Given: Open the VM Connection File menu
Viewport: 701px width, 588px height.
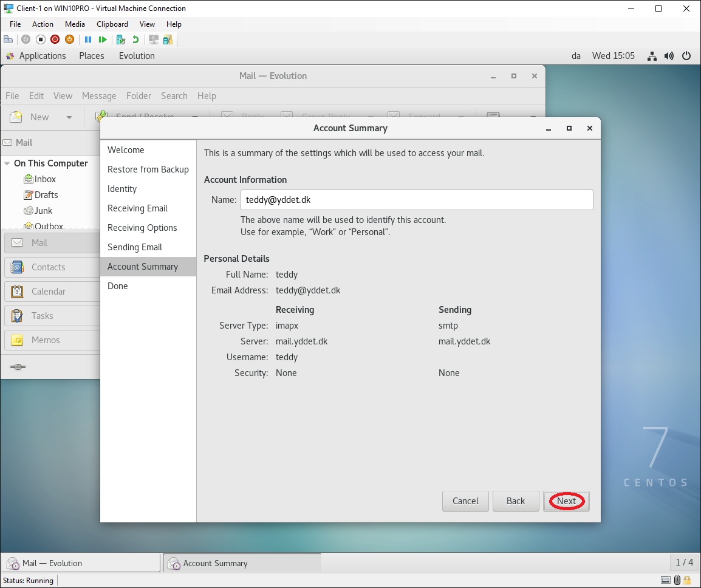Looking at the screenshot, I should (x=15, y=24).
